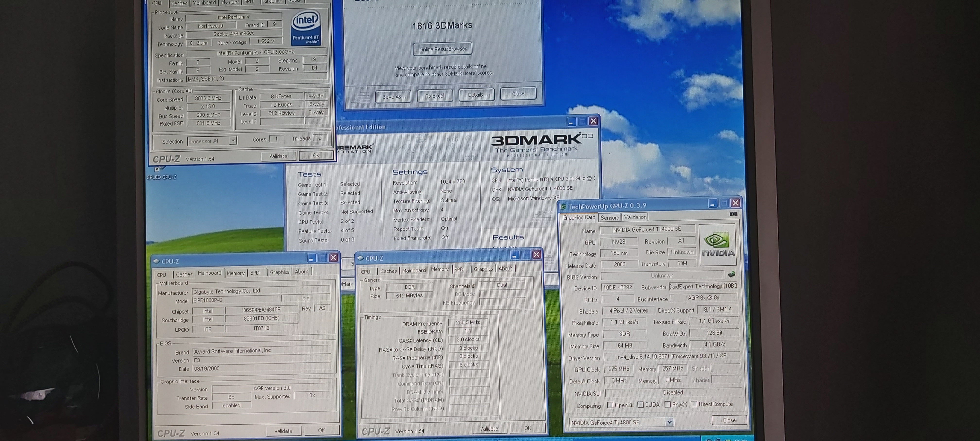This screenshot has height=441, width=980.
Task: Click the BIOS Date field '08/19/2005'
Action: [262, 368]
